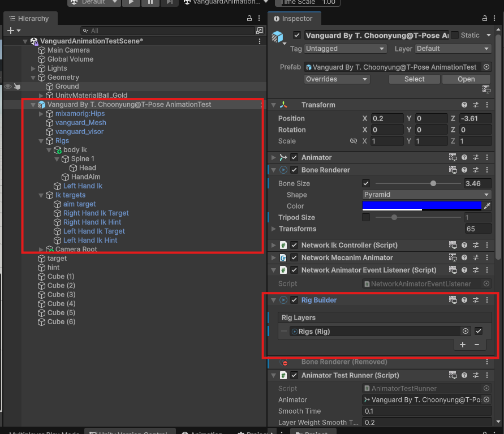Open Transform component help icon
The height and width of the screenshot is (434, 504).
click(464, 105)
